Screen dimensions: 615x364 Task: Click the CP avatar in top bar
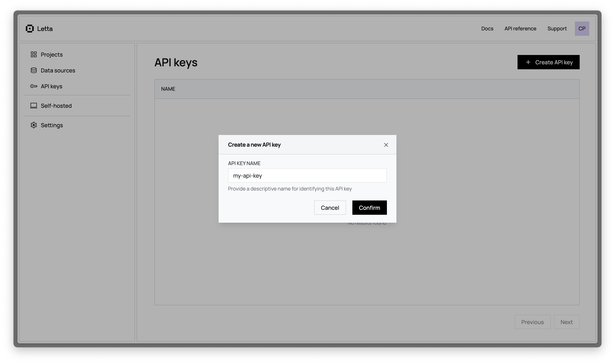(582, 28)
